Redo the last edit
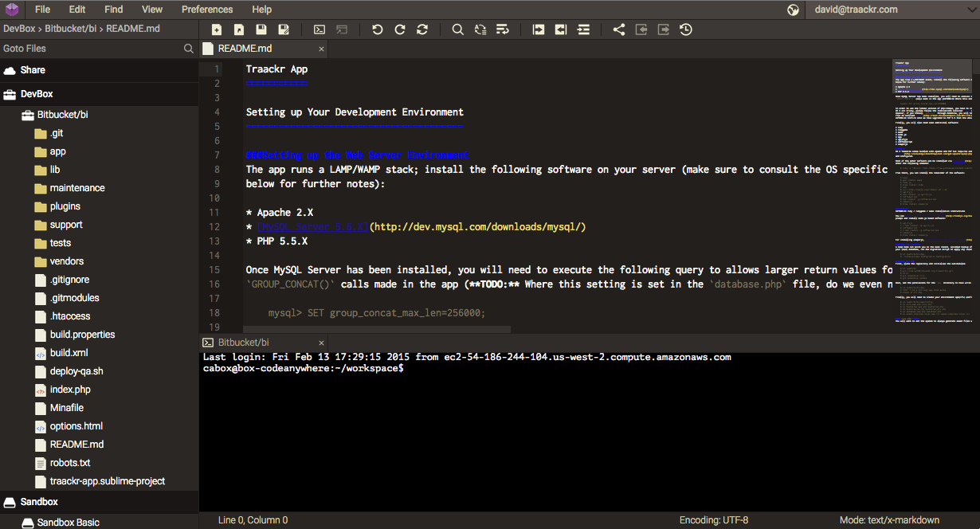 [x=400, y=29]
